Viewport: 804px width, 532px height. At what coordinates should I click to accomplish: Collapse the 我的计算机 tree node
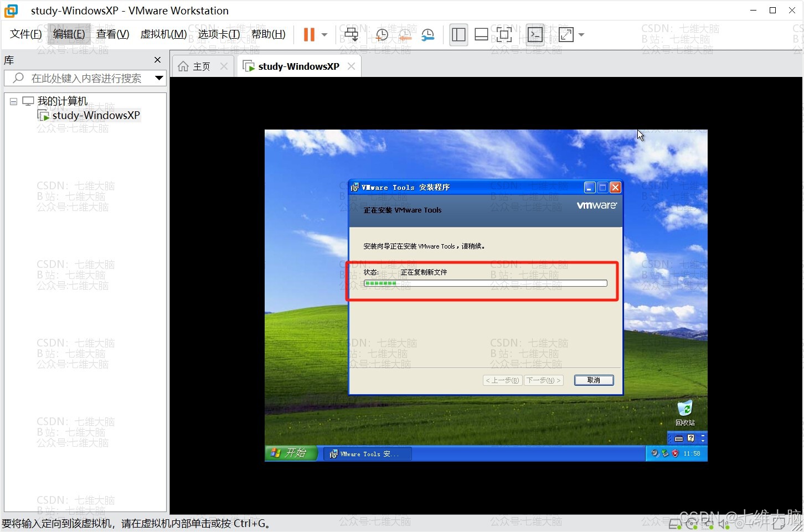(x=14, y=101)
